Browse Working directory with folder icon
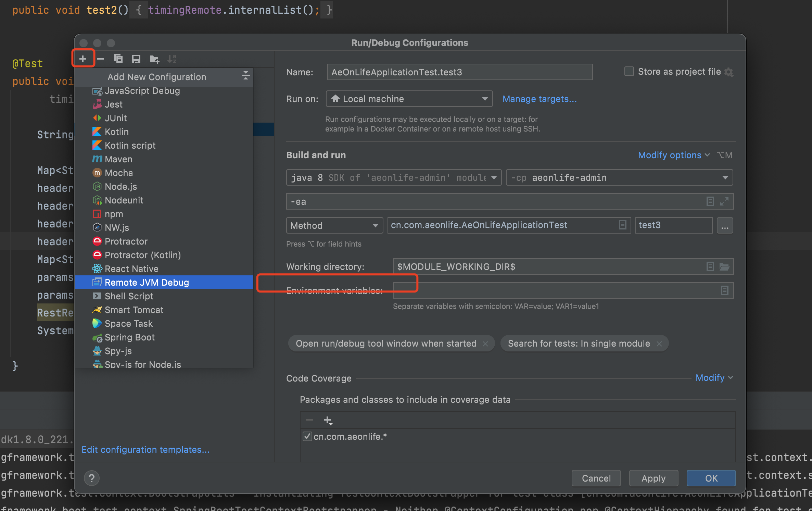Viewport: 812px width, 511px height. [724, 266]
